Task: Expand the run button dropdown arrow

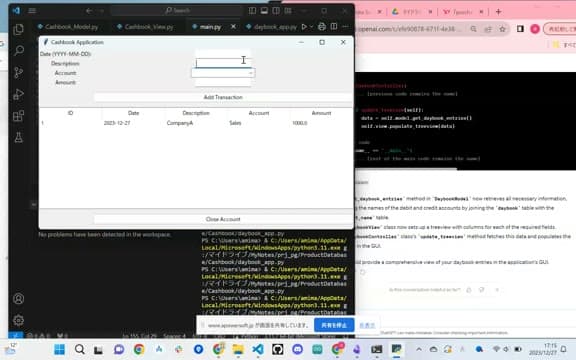Action: [x=312, y=26]
